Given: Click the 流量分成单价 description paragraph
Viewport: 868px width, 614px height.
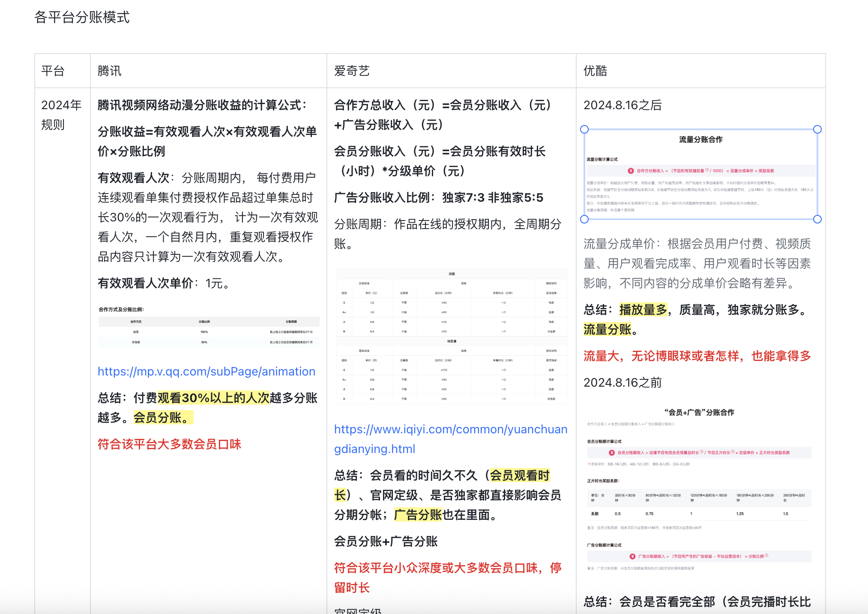Looking at the screenshot, I should pos(697,263).
